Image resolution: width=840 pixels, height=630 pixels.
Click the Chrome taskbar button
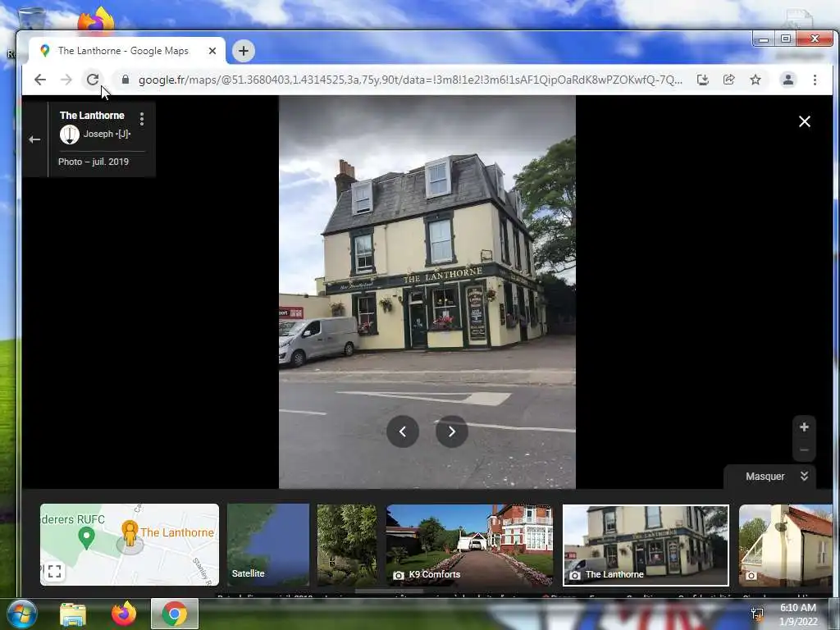[x=175, y=614]
